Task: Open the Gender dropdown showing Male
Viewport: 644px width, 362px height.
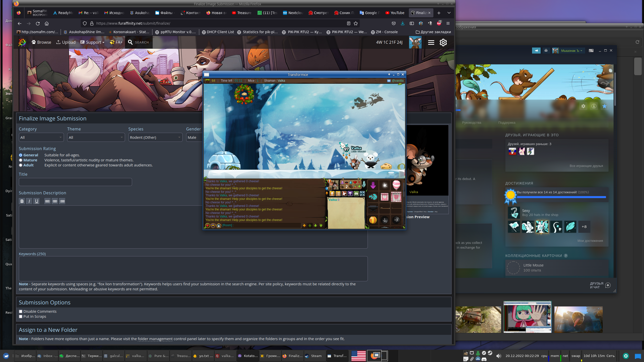Action: coord(194,137)
